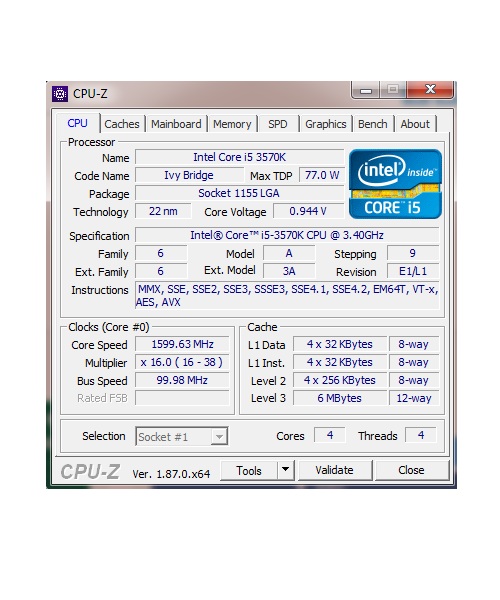Close CPU-Z with the title bar X
Screen dimensions: 500x600
tap(430, 90)
